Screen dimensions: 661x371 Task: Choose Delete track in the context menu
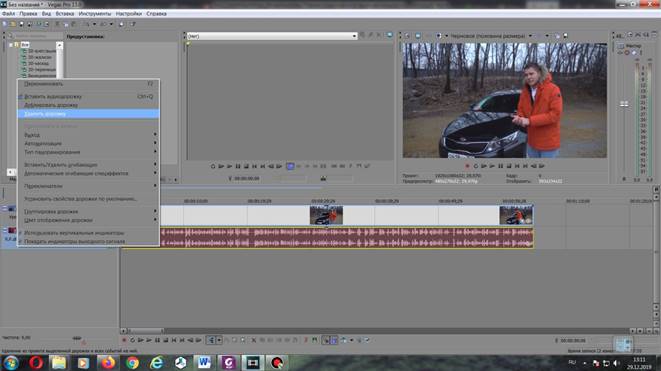pyautogui.click(x=88, y=114)
